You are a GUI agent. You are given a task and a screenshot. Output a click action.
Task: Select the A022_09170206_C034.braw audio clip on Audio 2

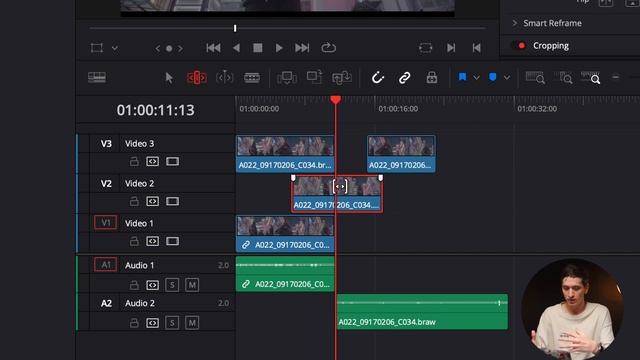(x=422, y=311)
